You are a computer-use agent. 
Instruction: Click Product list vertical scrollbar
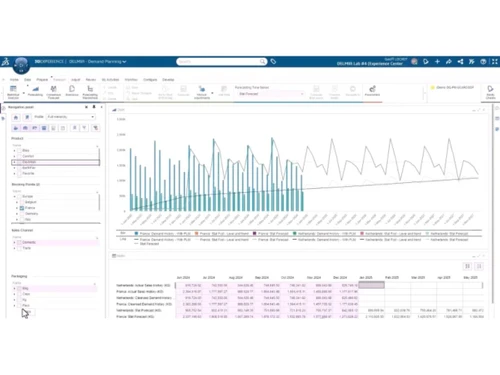point(99,157)
